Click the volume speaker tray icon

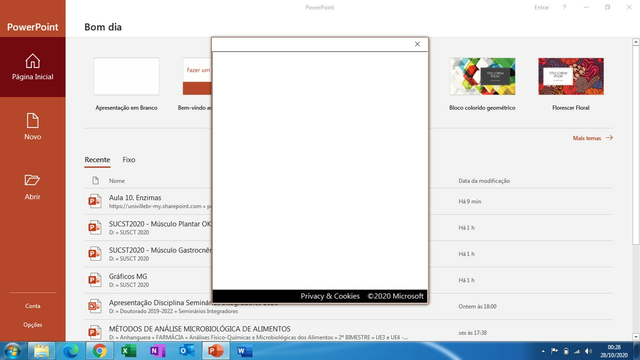pos(588,351)
